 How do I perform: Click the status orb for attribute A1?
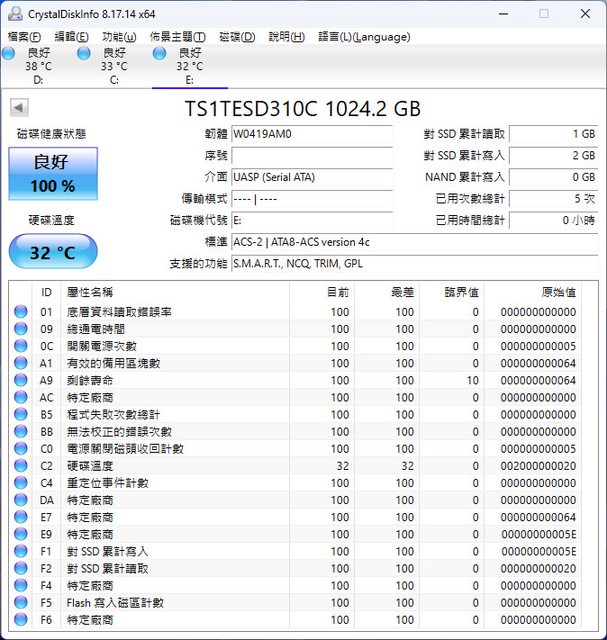click(20, 363)
